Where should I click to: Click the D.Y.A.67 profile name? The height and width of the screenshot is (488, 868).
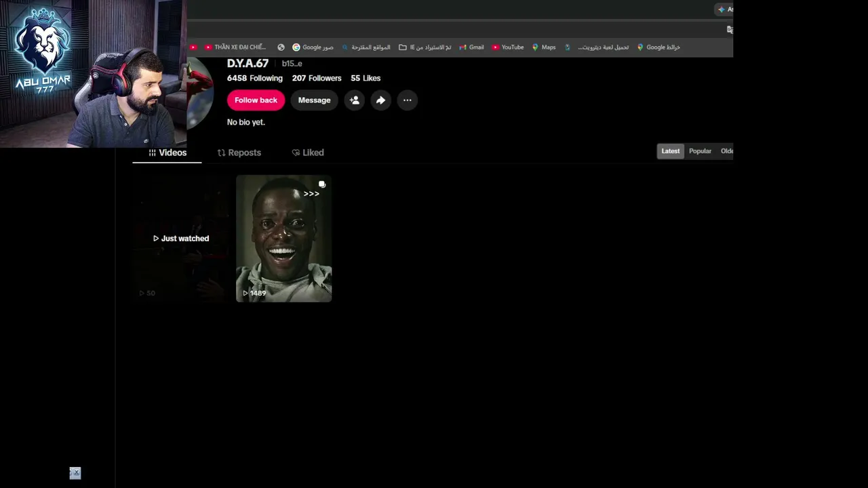tap(248, 63)
